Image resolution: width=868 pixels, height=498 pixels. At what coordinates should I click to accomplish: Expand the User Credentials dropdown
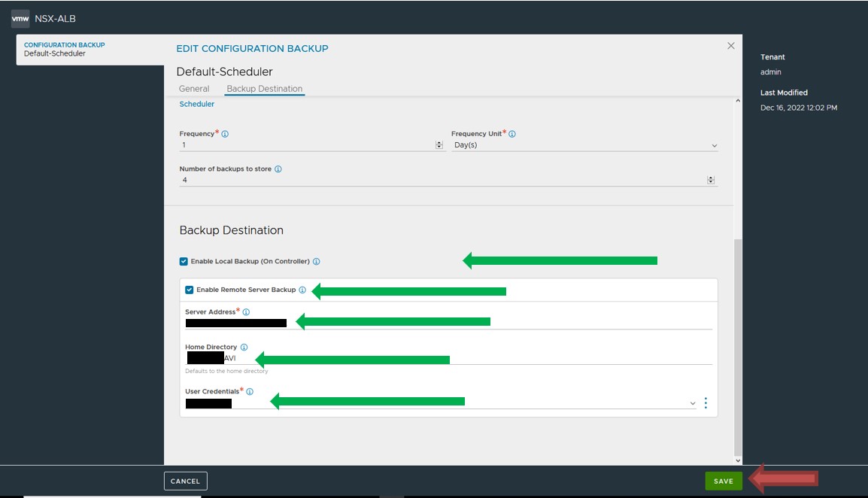pyautogui.click(x=693, y=403)
